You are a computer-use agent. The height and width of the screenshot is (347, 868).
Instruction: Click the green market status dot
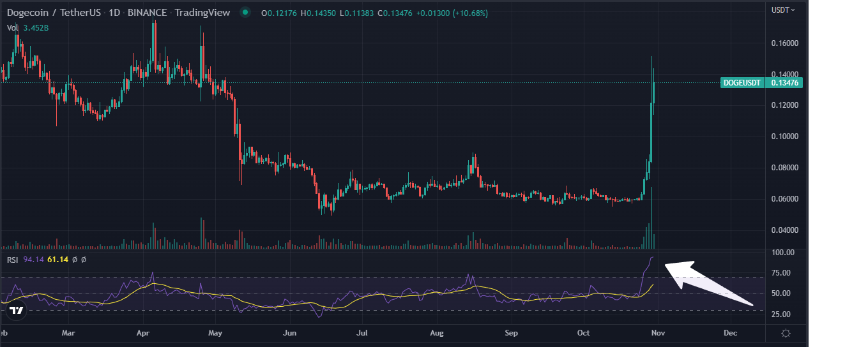coord(247,12)
